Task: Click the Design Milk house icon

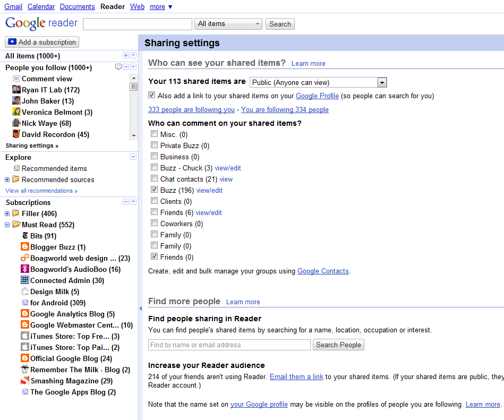Action: 24,292
